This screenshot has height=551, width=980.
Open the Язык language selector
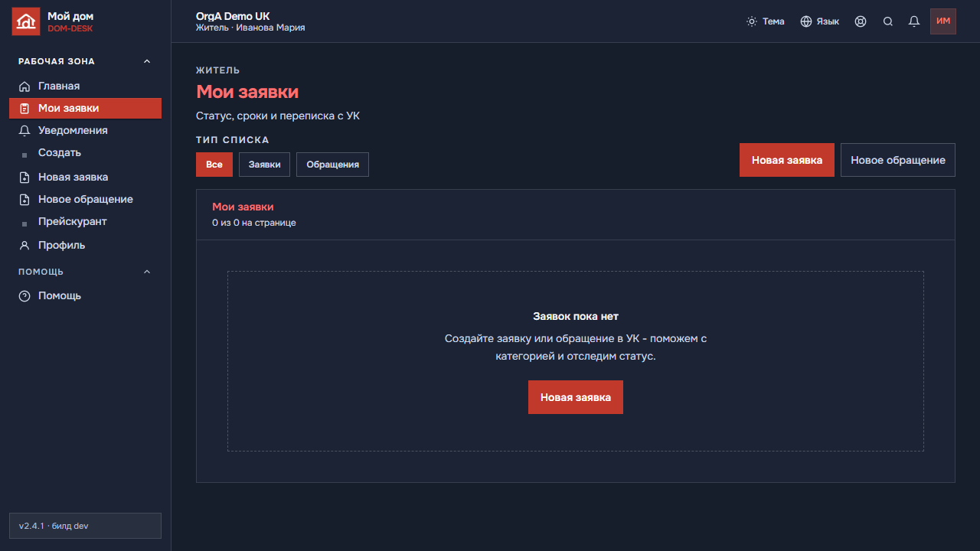click(x=820, y=21)
